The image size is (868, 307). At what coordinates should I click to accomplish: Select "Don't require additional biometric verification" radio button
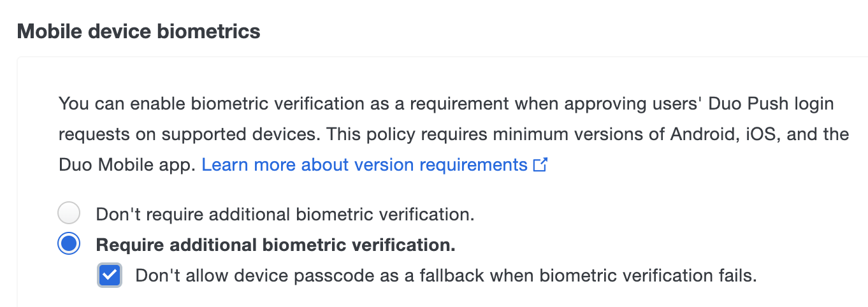[69, 213]
